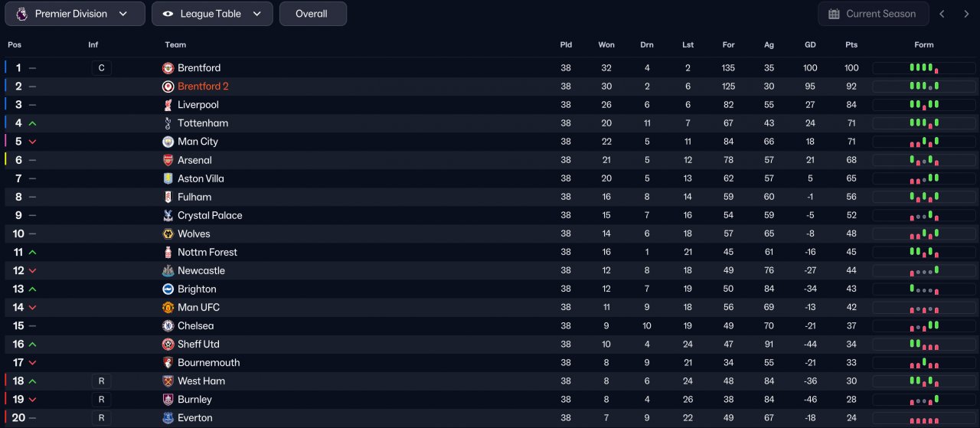This screenshot has width=980, height=428.
Task: Go to the previous season arrow
Action: click(x=942, y=14)
